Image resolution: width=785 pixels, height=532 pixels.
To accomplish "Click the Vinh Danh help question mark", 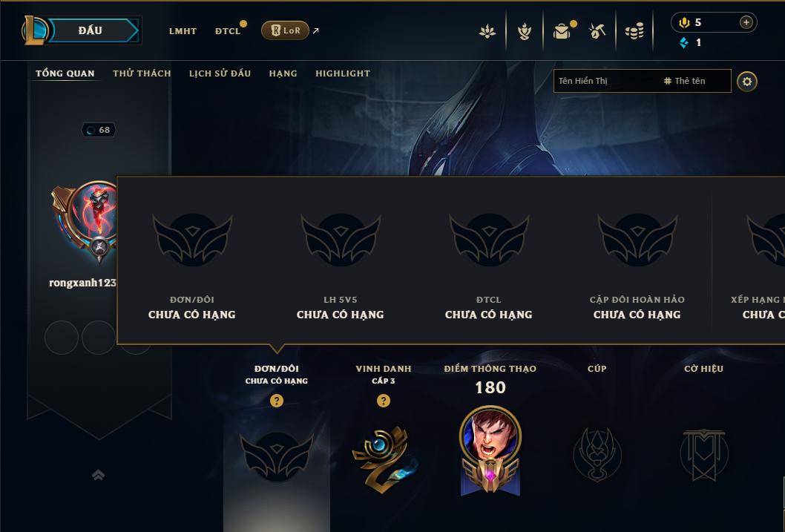I will coord(384,401).
